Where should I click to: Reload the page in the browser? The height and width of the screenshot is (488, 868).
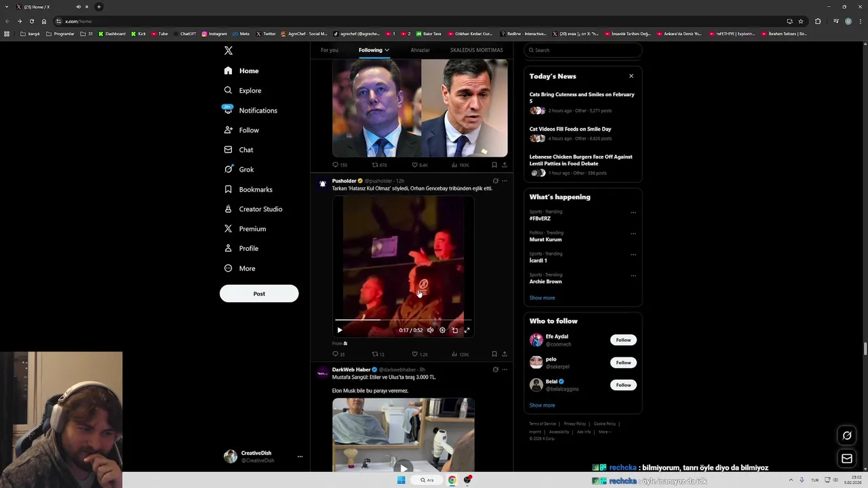click(31, 21)
